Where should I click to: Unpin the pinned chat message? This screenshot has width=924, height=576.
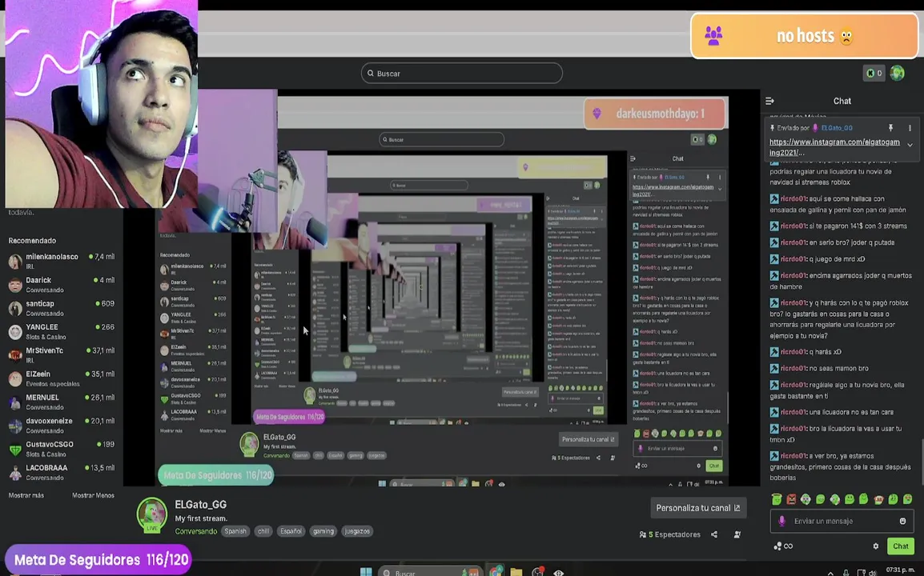pyautogui.click(x=890, y=128)
